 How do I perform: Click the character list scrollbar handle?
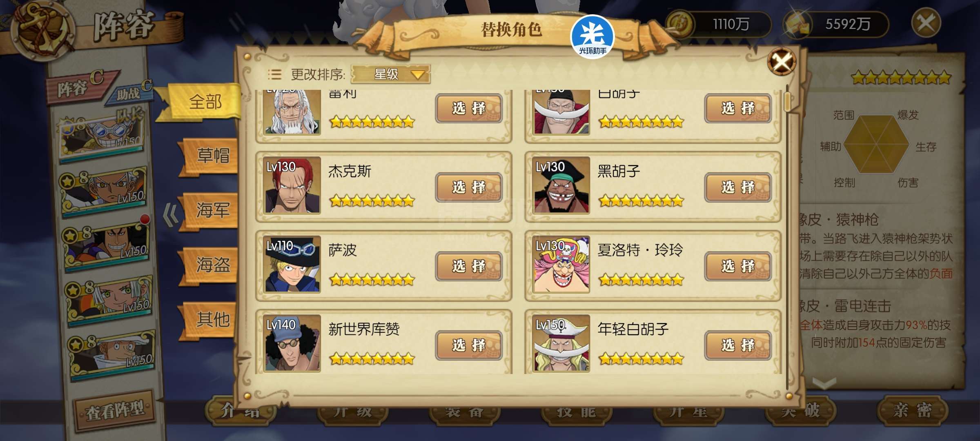(788, 101)
